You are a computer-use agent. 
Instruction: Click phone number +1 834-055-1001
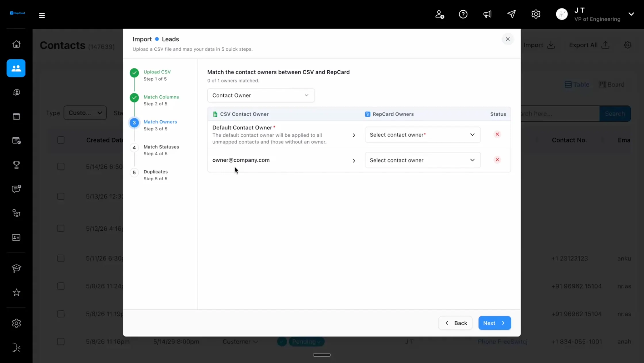click(577, 342)
